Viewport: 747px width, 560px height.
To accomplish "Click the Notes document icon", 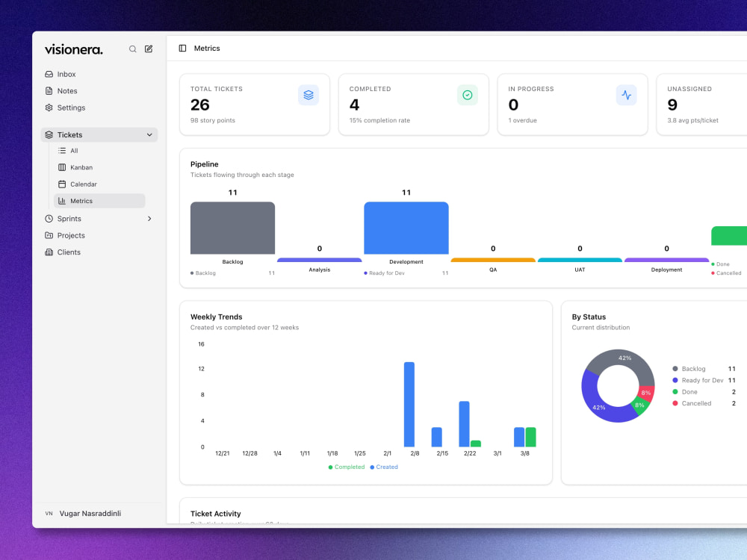I will click(x=49, y=91).
